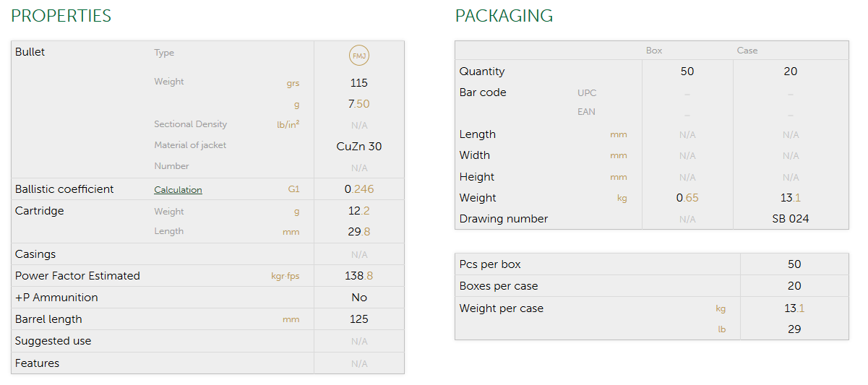The image size is (868, 385).
Task: Open the ballistic coefficient Calculation link
Action: click(x=178, y=190)
